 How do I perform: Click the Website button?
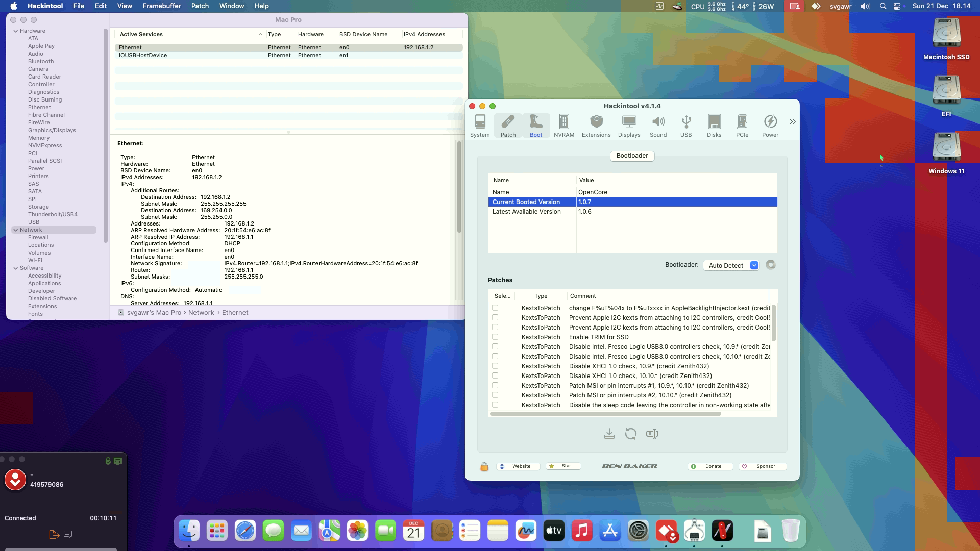click(x=518, y=466)
